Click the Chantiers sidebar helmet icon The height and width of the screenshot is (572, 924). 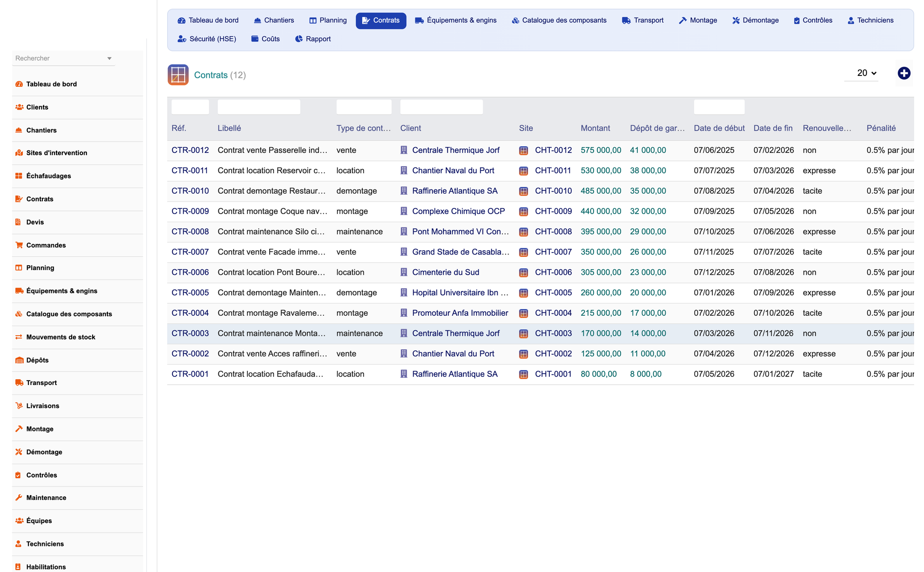click(19, 130)
